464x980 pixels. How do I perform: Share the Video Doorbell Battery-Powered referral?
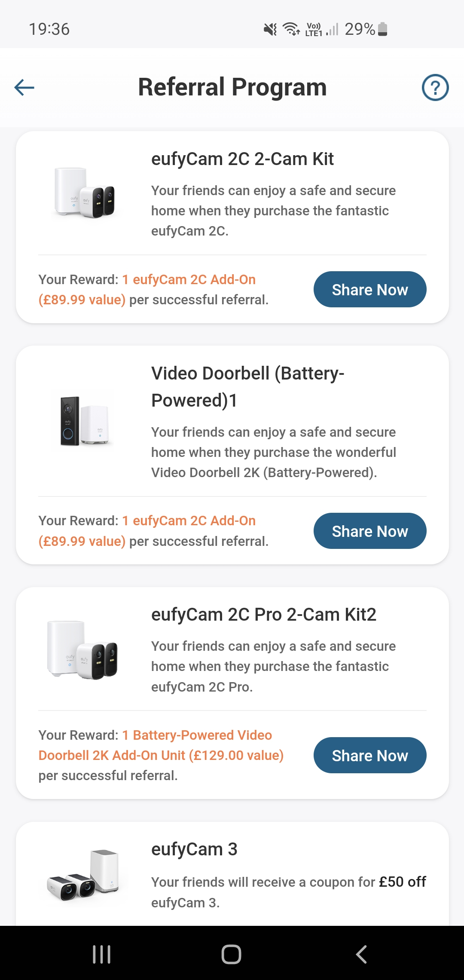[370, 531]
